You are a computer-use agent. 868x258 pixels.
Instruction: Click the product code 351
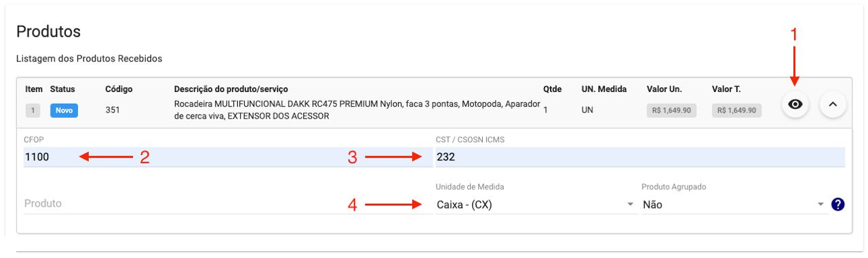click(113, 110)
